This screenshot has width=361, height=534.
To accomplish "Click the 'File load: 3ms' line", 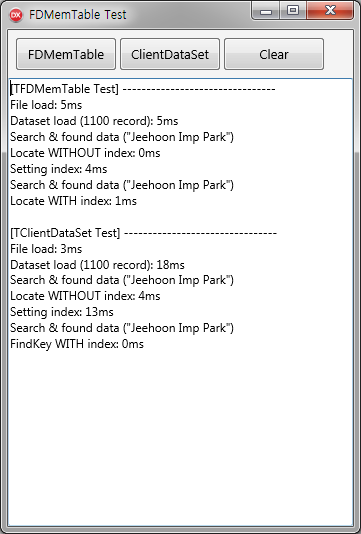I will tap(46, 249).
